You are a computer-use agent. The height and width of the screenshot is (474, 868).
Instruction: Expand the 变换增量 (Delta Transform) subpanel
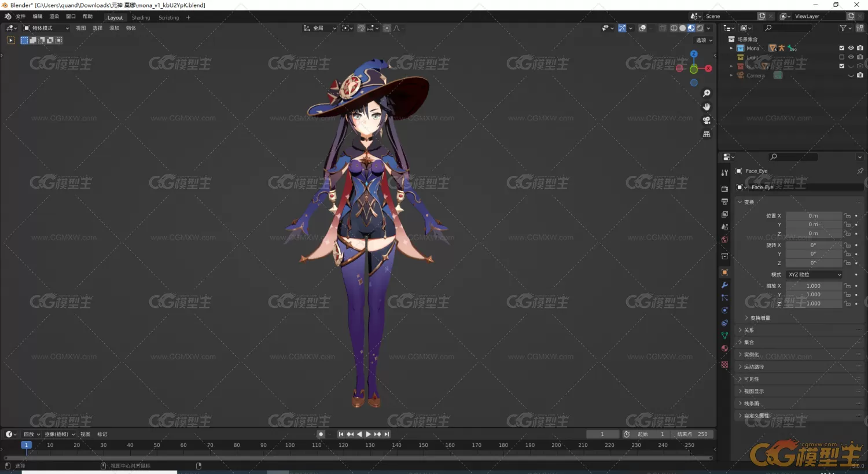tap(757, 318)
